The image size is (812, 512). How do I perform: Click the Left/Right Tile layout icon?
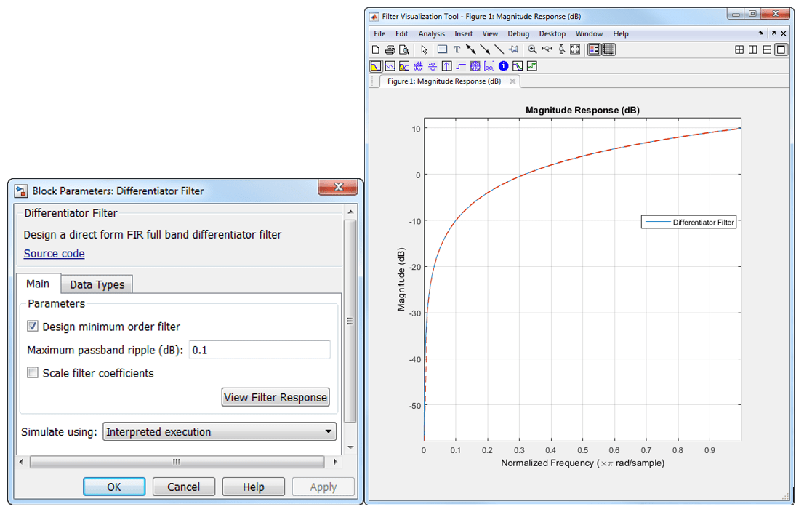753,49
